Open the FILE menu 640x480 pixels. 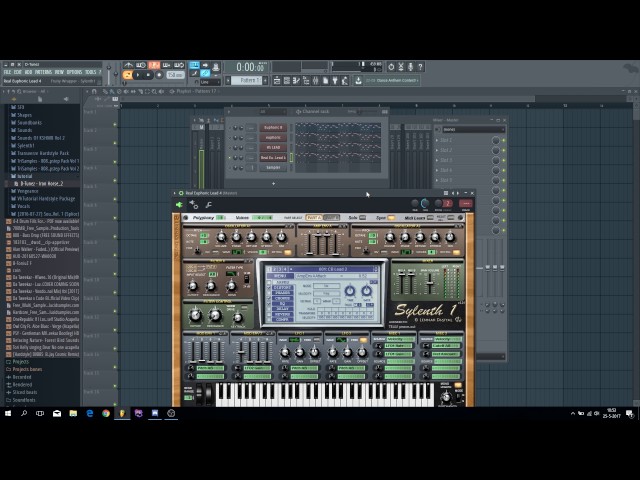[x=7, y=72]
